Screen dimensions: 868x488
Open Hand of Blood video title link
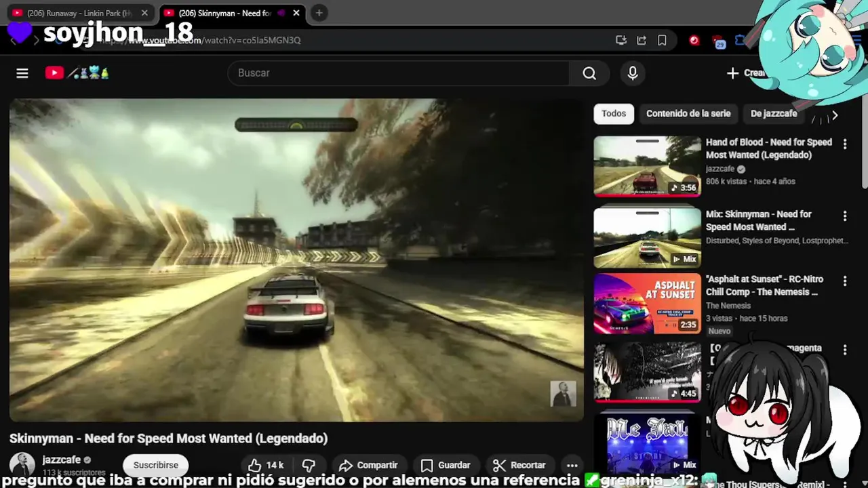coord(769,148)
